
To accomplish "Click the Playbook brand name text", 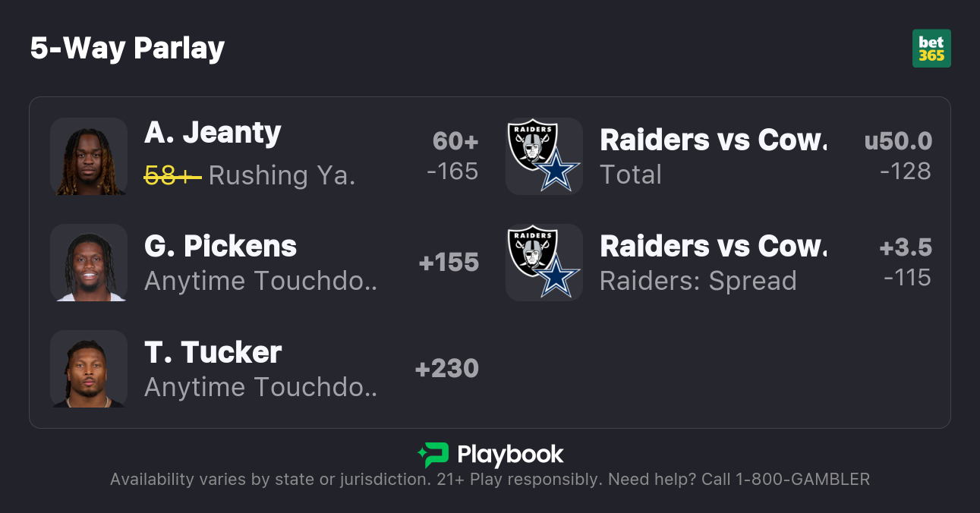I will tap(510, 455).
